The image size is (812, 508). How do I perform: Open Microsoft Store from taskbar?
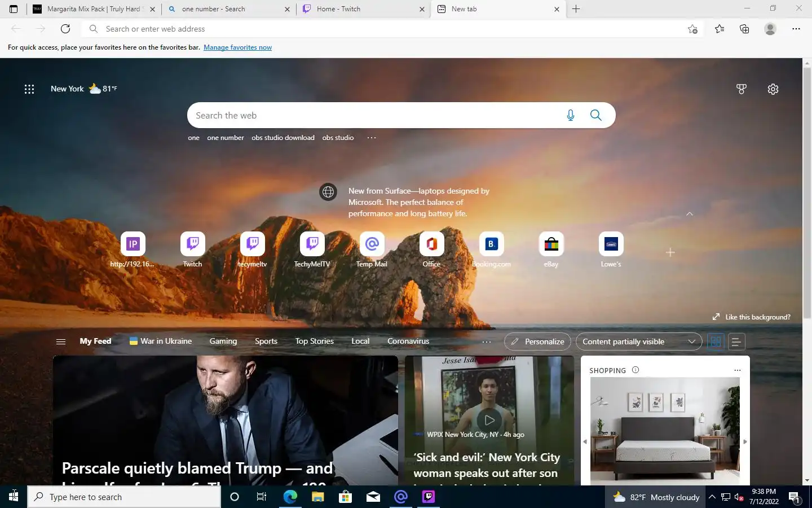tap(345, 497)
